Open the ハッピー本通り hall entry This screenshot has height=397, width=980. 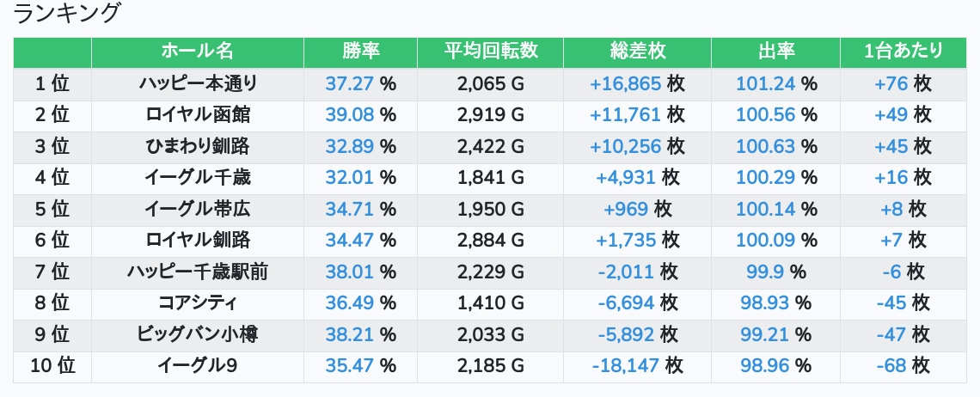198,84
